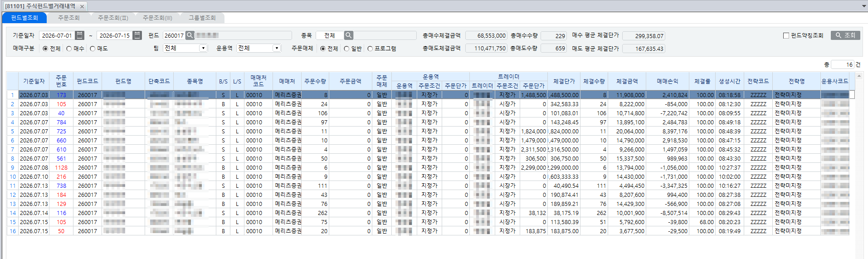This screenshot has width=868, height=259.
Task: Sort by 종목명 column header
Action: (195, 81)
